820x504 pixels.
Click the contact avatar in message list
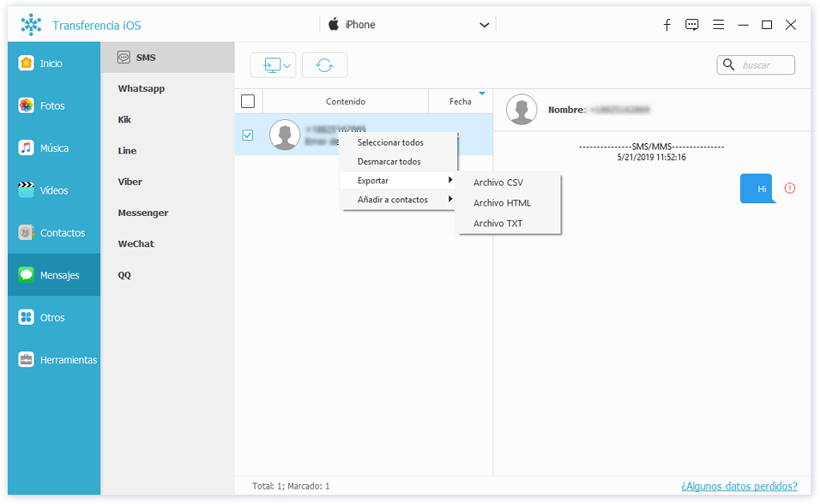(x=284, y=134)
